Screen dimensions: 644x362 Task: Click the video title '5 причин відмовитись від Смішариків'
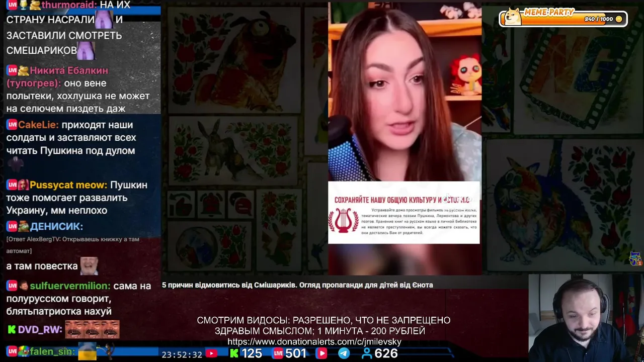pos(297,285)
